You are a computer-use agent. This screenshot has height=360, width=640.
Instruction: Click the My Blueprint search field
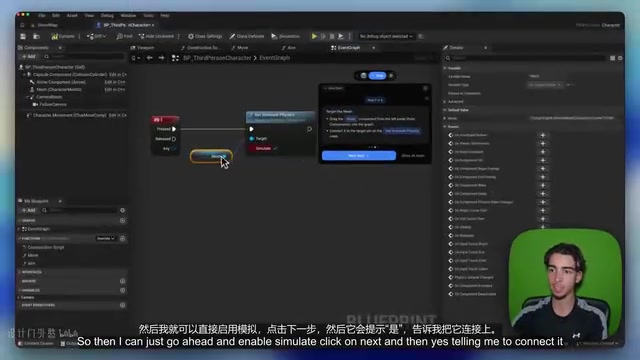tap(80, 210)
